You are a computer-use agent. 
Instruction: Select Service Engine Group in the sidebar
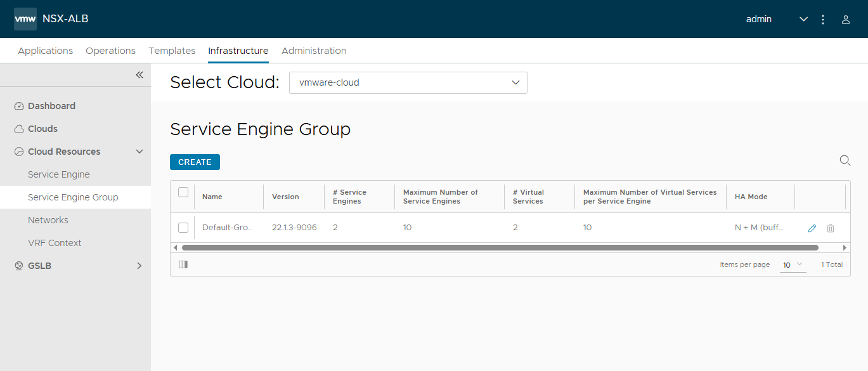tap(75, 197)
